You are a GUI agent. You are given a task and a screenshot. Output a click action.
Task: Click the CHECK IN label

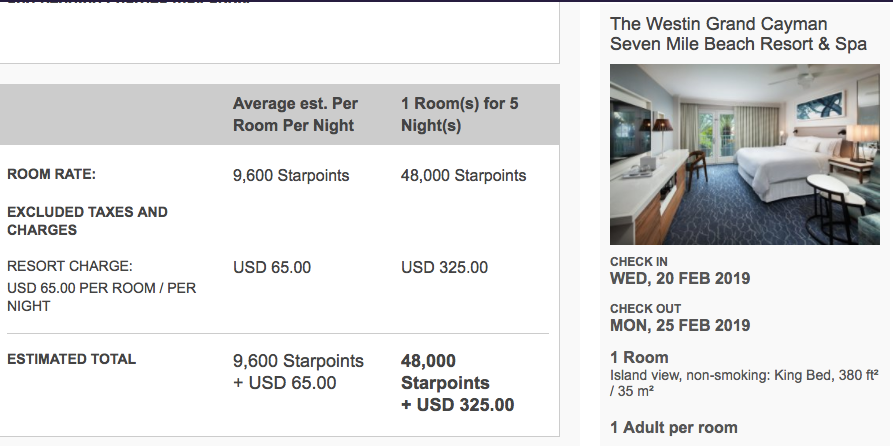tap(638, 262)
